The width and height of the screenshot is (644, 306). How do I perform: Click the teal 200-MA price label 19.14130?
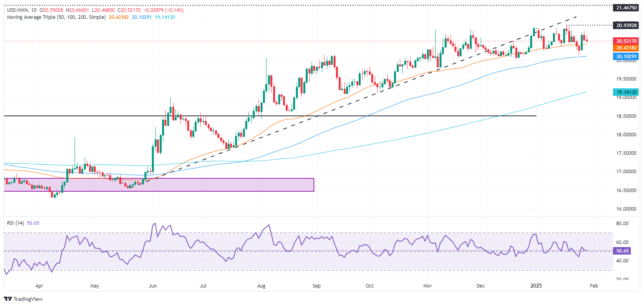click(x=626, y=92)
